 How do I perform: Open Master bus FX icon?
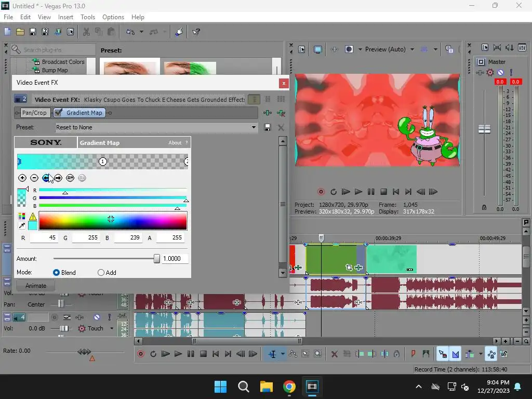pos(480,73)
